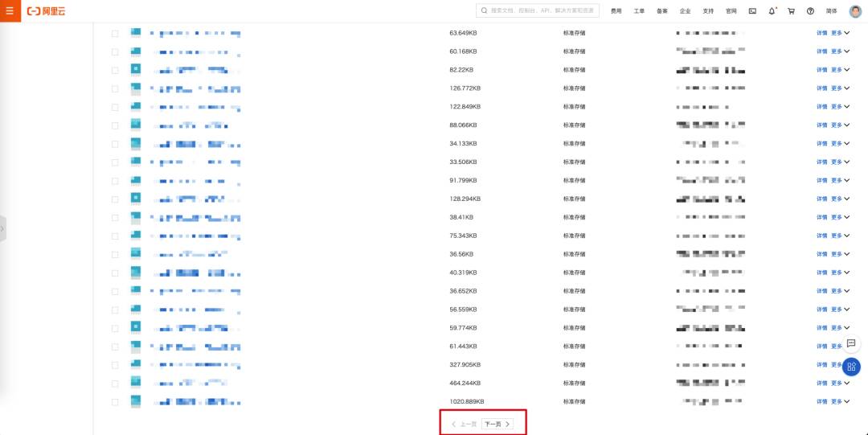The height and width of the screenshot is (435, 868).
Task: Click the search box in the header
Action: 538,10
